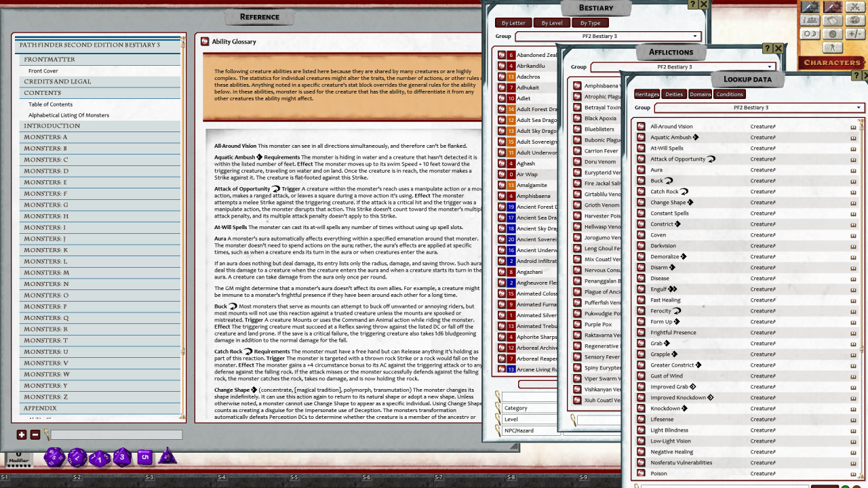Expand the Afflictions Group dropdown
Image resolution: width=868 pixels, height=488 pixels.
point(770,67)
